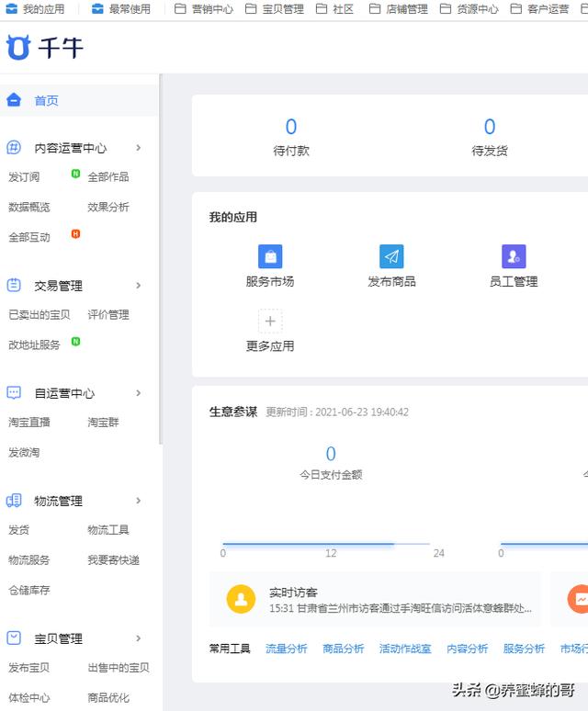
Task: Click the 待付款 count of 0
Action: pos(291,127)
